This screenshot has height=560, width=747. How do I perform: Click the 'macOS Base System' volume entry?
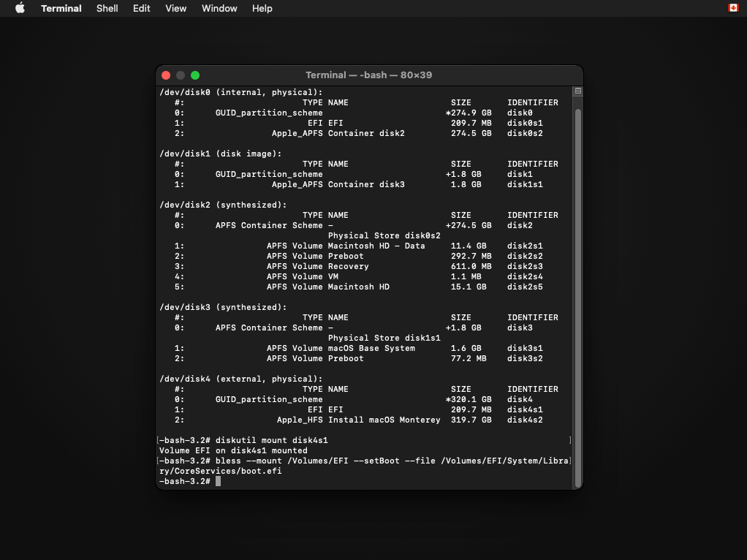pos(371,348)
